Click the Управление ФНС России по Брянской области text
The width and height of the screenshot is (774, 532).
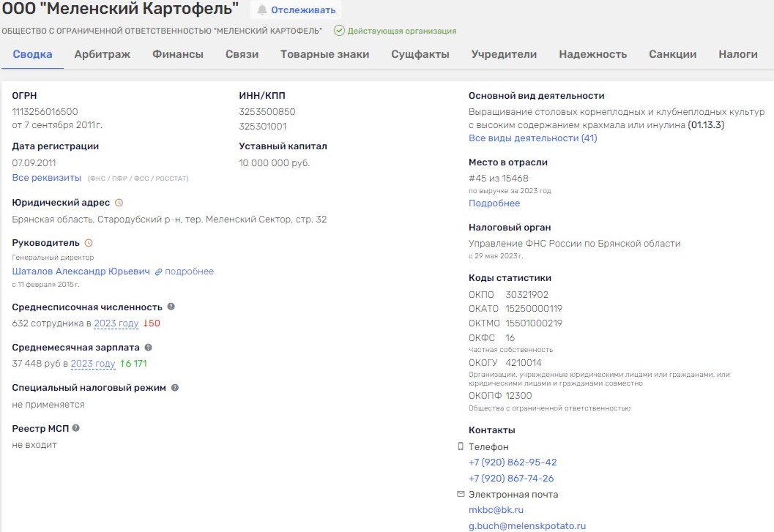[x=574, y=243]
